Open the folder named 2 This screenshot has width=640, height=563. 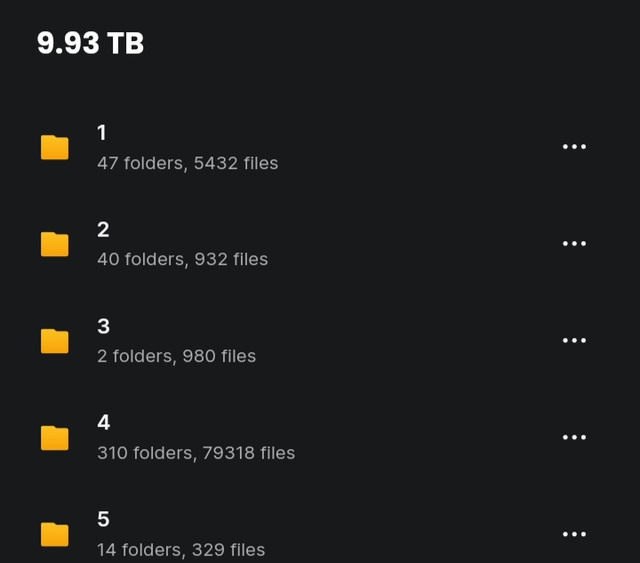click(103, 230)
